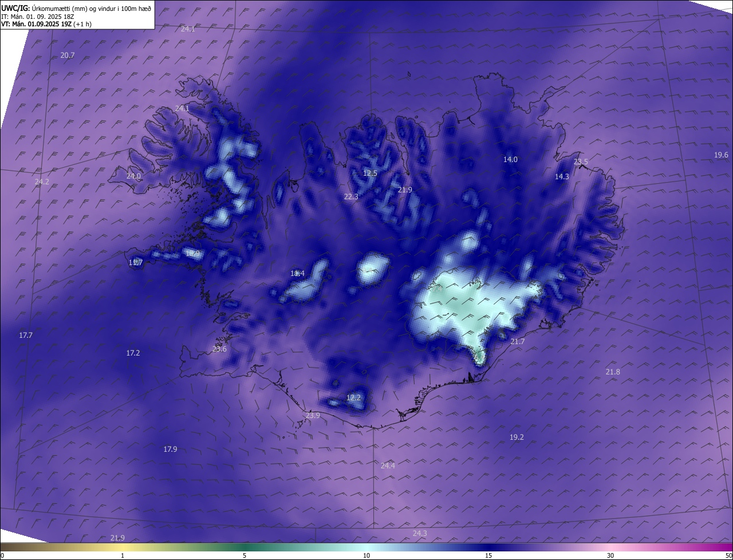Click the 30 tick on the color scale
The image size is (733, 560).
click(610, 555)
